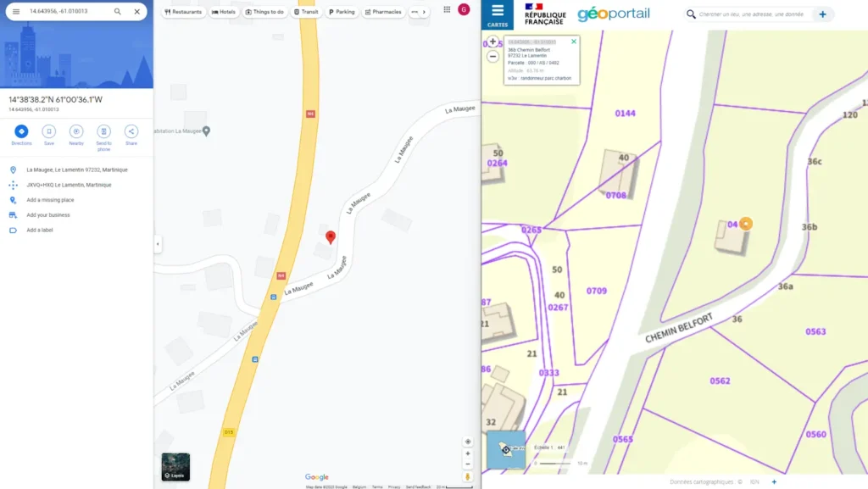Click Add your business
Screen dimensions: 868x489
click(x=47, y=214)
